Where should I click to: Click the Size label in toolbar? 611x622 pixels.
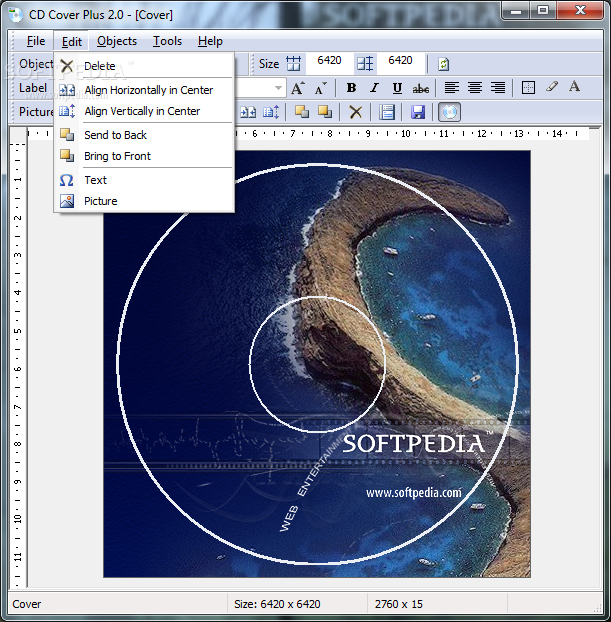269,63
